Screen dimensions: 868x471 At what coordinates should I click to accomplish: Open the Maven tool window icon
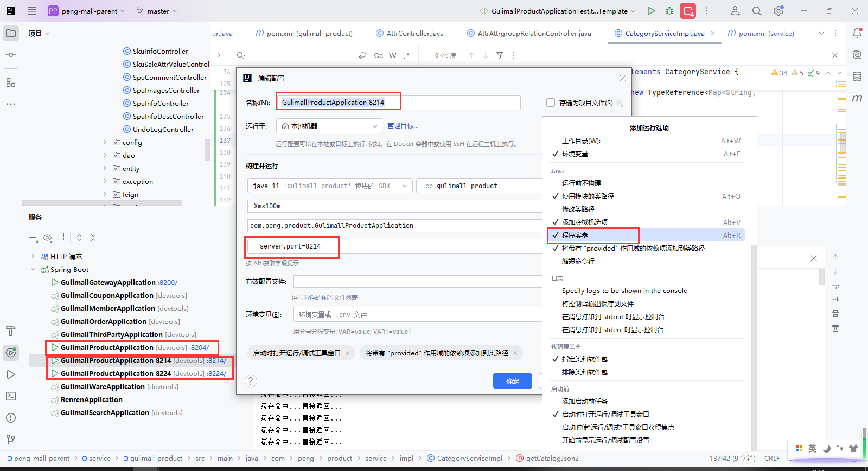click(x=857, y=98)
